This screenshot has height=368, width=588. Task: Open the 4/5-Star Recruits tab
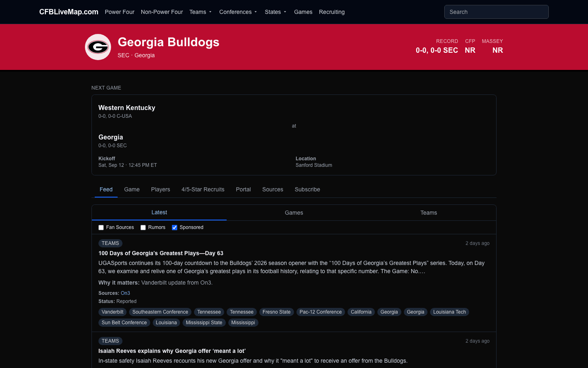203,189
